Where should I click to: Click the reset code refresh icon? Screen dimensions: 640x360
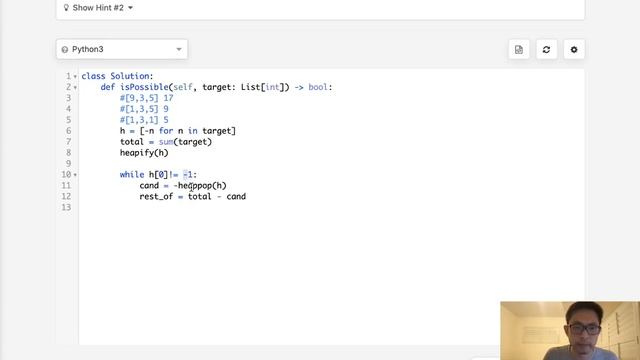[x=546, y=49]
